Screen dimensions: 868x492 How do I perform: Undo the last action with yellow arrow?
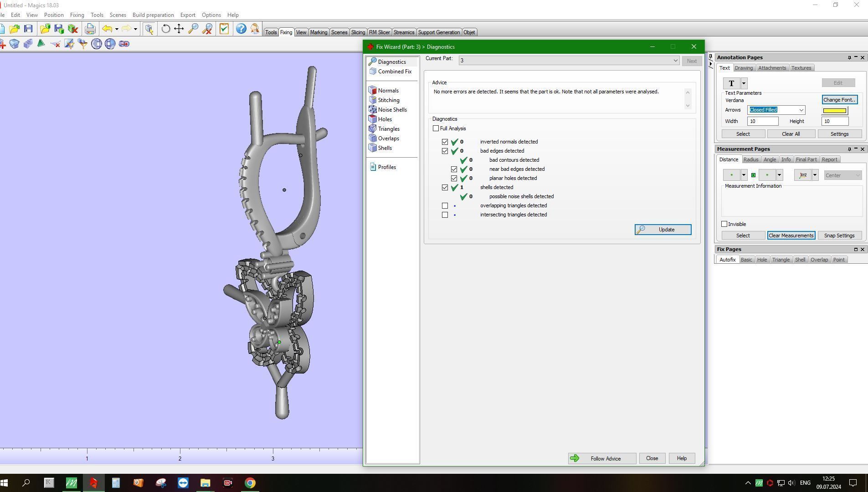[107, 29]
